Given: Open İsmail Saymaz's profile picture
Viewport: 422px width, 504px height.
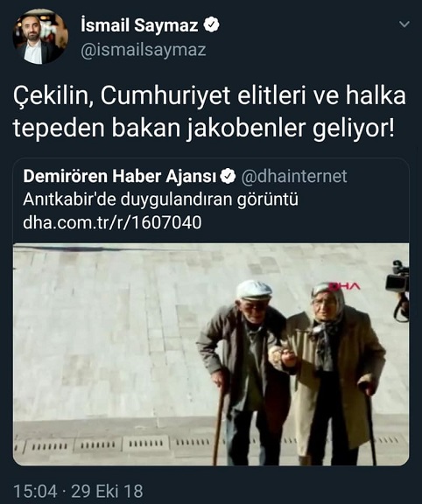Looking at the screenshot, I should (x=40, y=37).
